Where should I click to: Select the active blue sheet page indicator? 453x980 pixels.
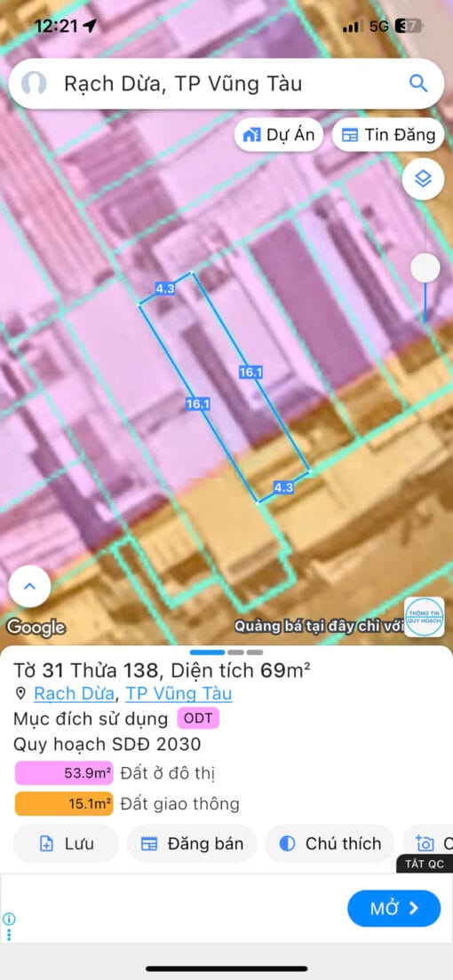(x=207, y=652)
